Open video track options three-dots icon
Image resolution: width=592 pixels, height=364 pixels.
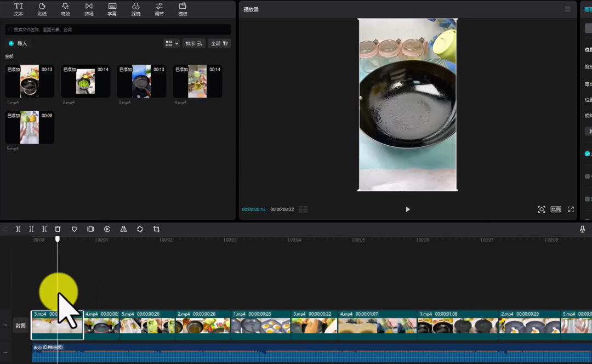click(5, 325)
